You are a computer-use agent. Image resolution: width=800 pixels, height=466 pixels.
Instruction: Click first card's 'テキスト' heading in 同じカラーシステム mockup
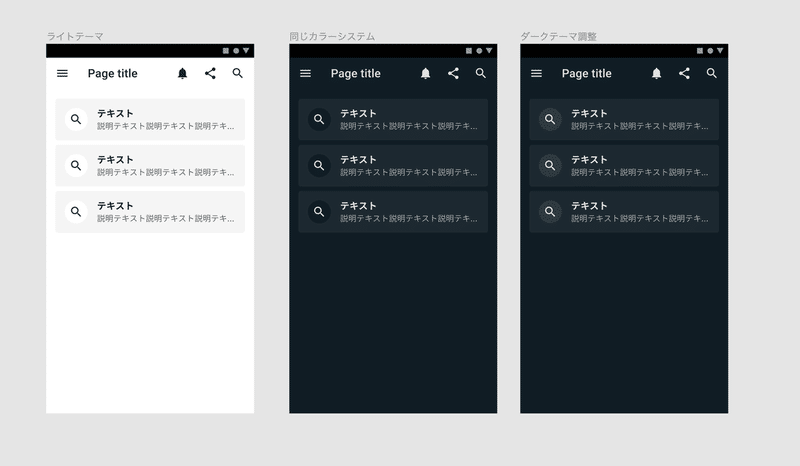358,113
